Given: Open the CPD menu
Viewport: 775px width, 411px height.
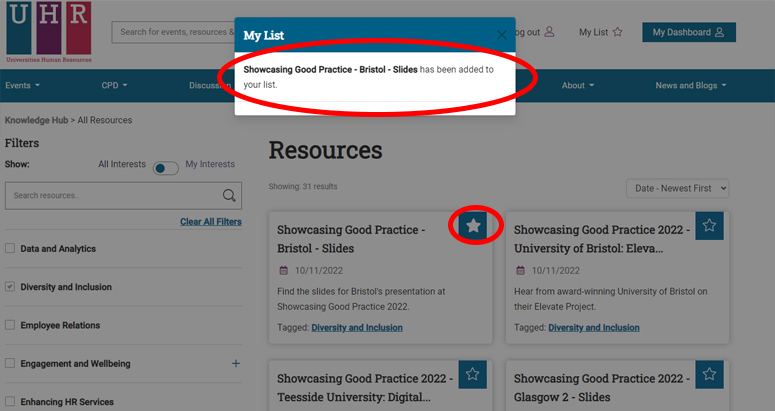Looking at the screenshot, I should pyautogui.click(x=114, y=85).
